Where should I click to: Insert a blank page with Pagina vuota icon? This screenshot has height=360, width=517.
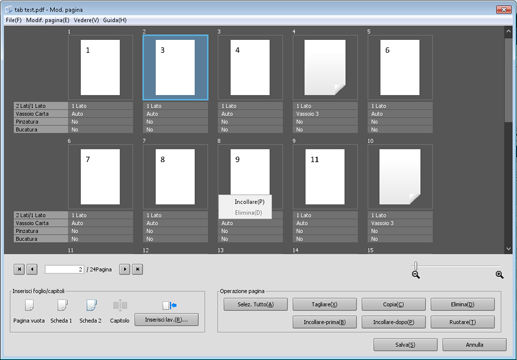pos(29,305)
